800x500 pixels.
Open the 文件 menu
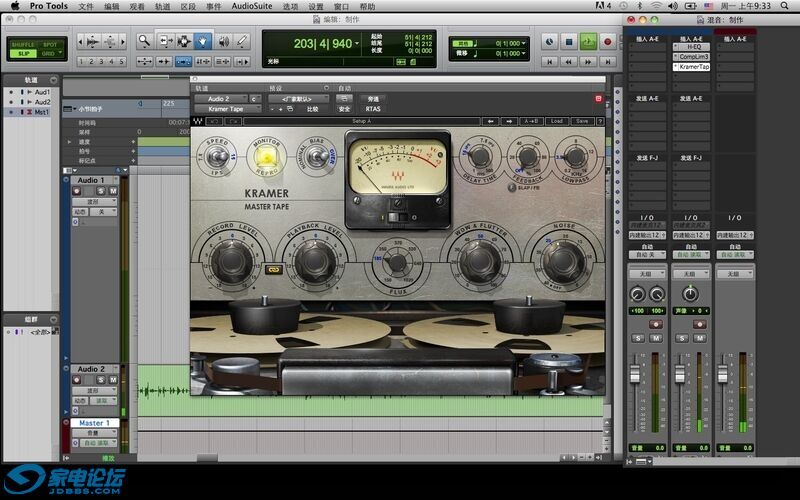coord(86,6)
